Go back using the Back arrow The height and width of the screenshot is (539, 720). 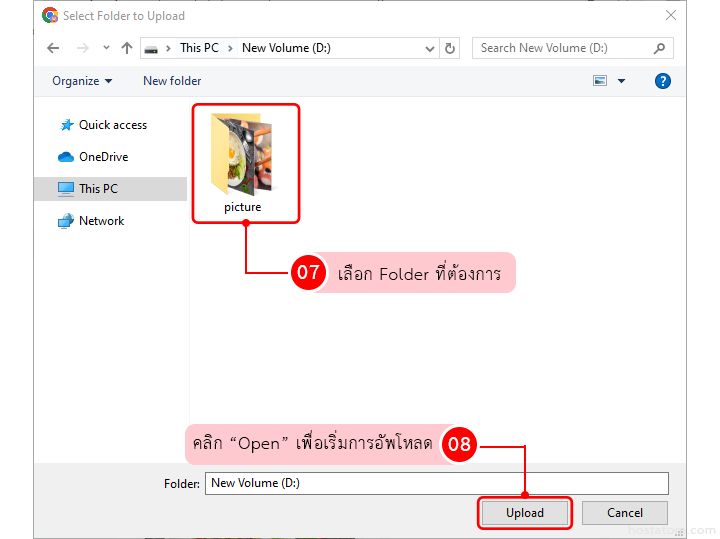(x=53, y=48)
